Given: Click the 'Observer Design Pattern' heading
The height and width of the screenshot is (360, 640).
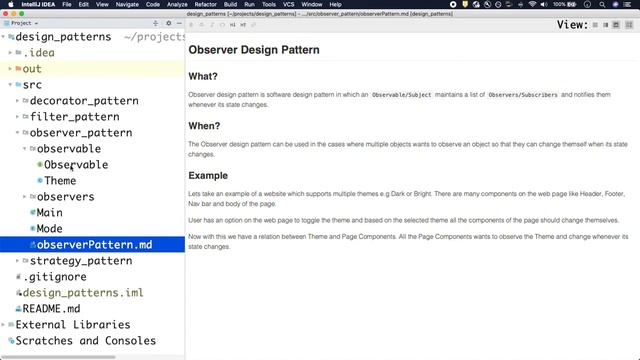Looking at the screenshot, I should click(x=254, y=50).
